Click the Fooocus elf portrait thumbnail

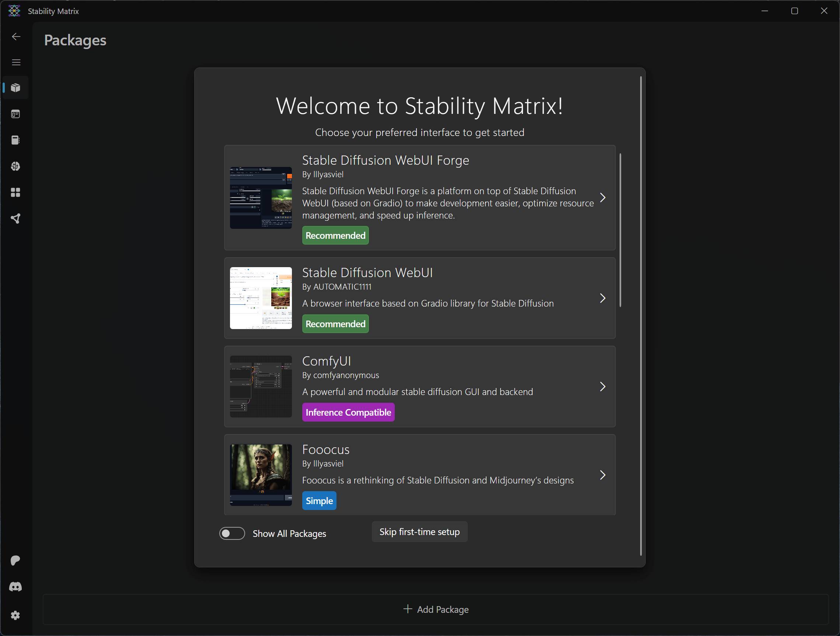[x=261, y=475]
